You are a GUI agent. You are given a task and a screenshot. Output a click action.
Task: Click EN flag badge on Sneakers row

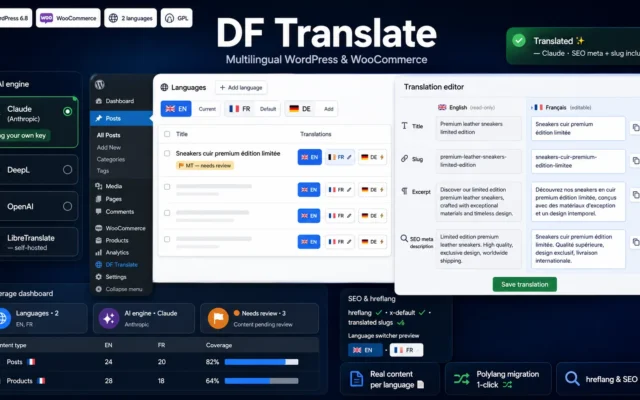pos(309,157)
